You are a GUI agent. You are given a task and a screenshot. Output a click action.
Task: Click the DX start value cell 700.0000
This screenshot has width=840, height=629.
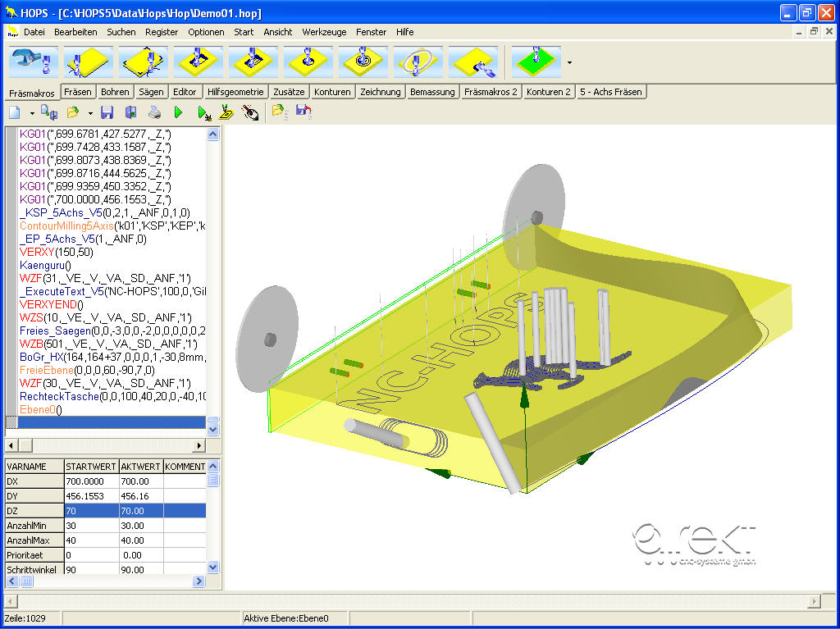click(91, 481)
